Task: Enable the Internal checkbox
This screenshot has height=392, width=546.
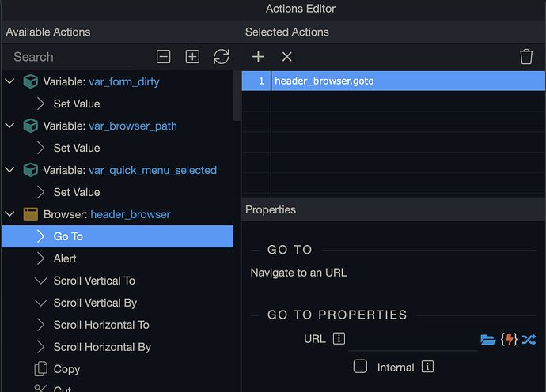Action: (360, 367)
